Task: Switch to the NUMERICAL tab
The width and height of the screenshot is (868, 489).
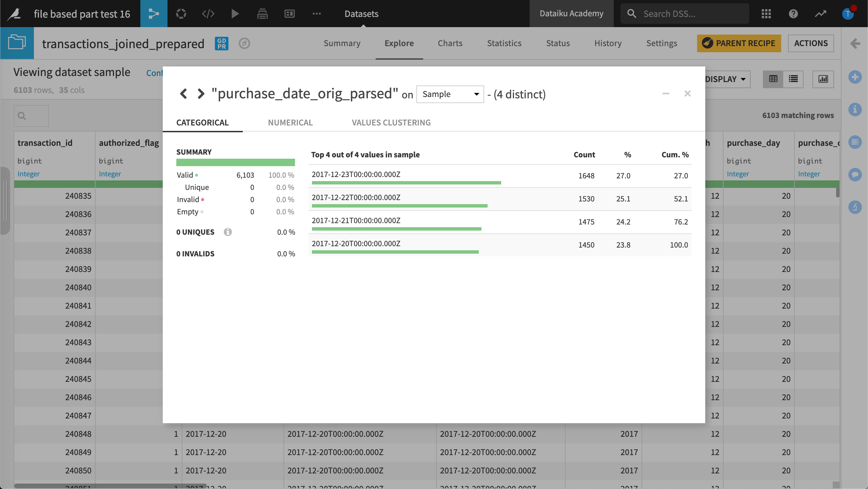Action: point(290,122)
